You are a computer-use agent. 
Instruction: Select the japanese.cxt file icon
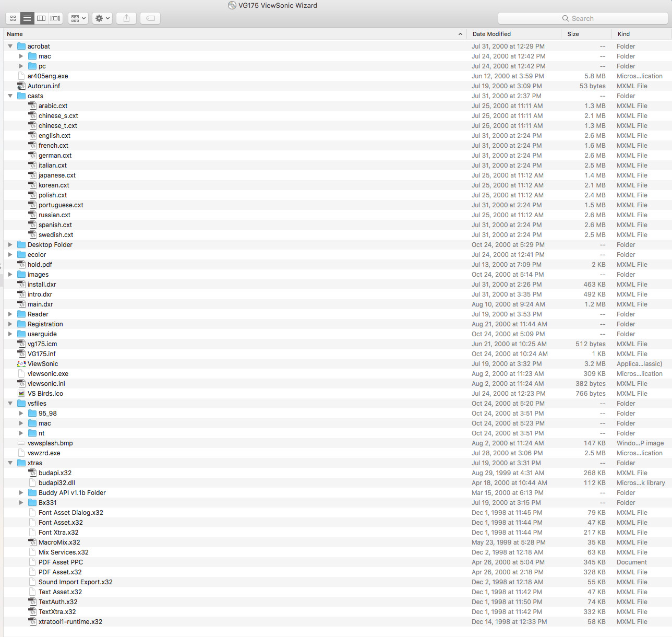pos(32,175)
